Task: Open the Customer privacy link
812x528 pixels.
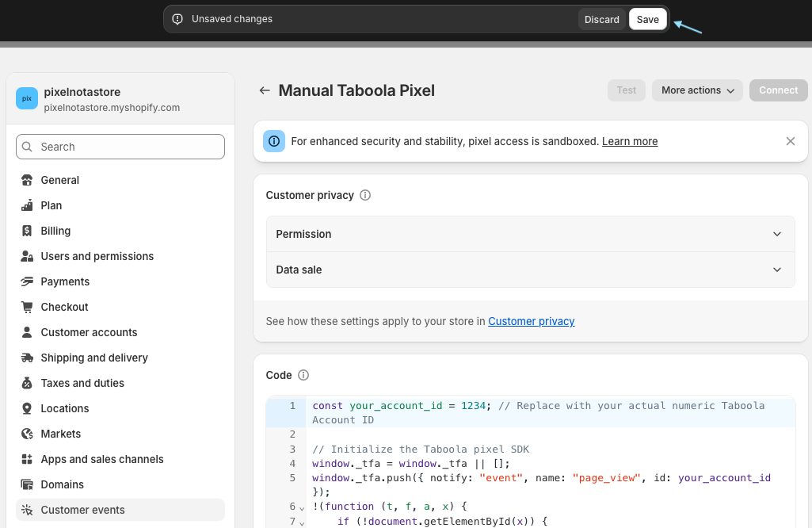Action: pyautogui.click(x=532, y=321)
